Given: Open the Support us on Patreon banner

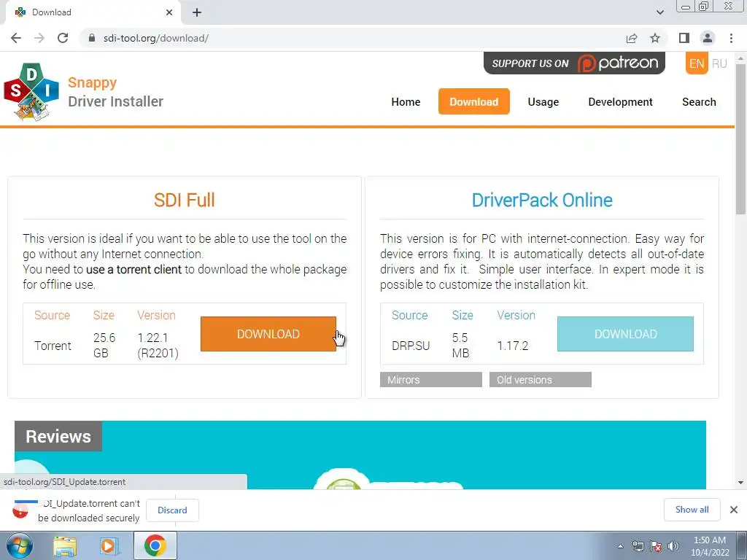Looking at the screenshot, I should 574,63.
